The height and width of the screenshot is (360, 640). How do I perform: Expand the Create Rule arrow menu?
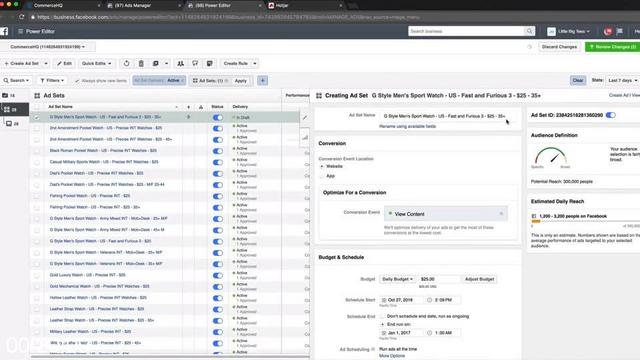(255, 64)
